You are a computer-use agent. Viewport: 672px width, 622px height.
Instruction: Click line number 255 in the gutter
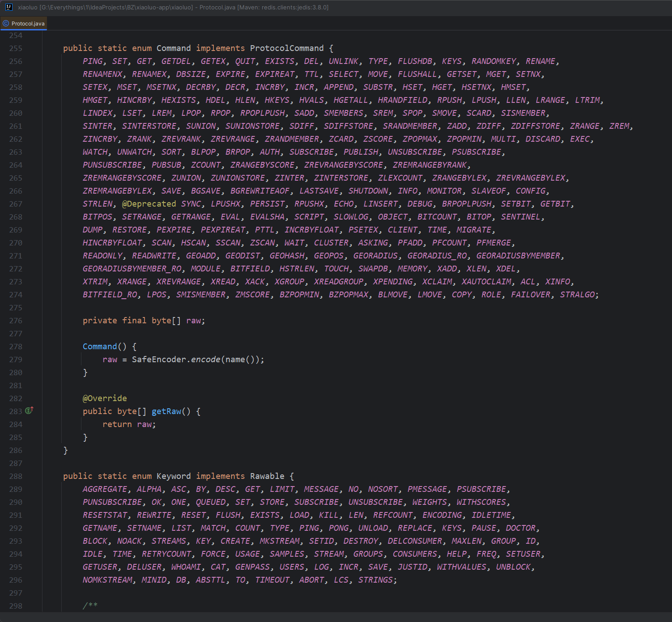[x=16, y=48]
